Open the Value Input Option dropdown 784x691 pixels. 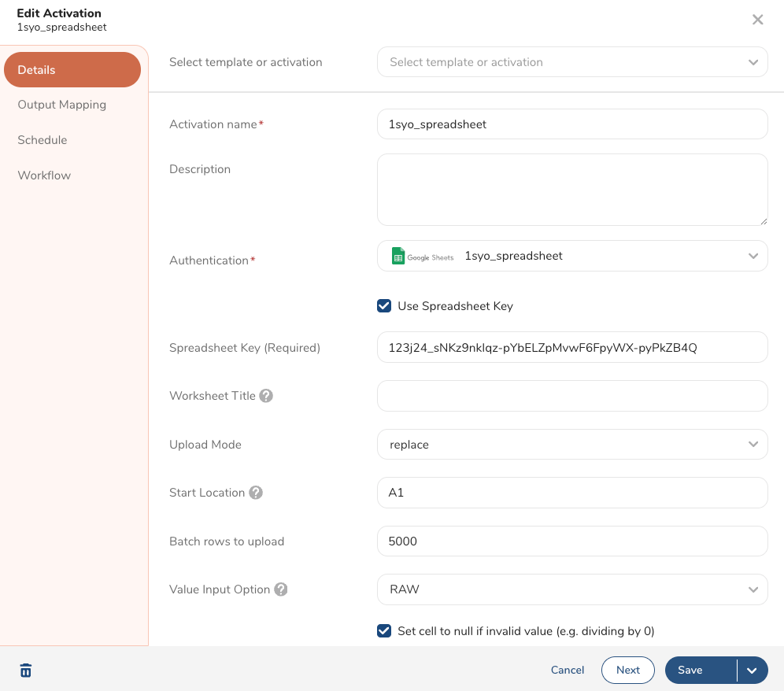[572, 589]
